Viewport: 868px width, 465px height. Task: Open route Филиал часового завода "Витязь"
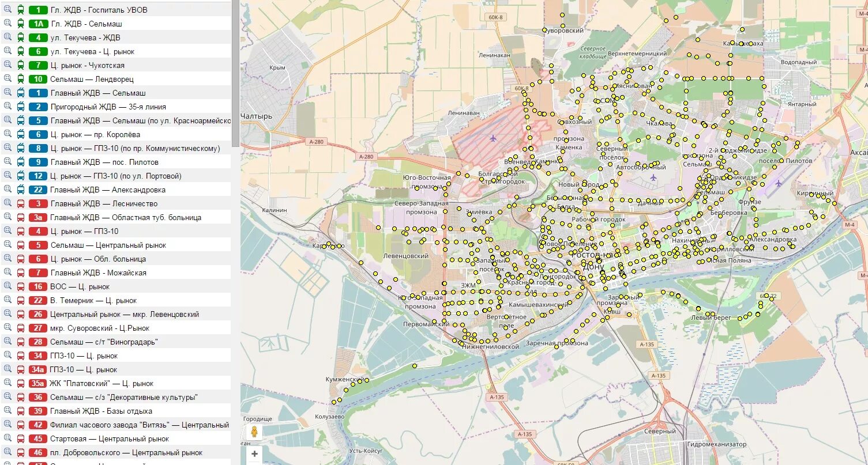click(140, 425)
